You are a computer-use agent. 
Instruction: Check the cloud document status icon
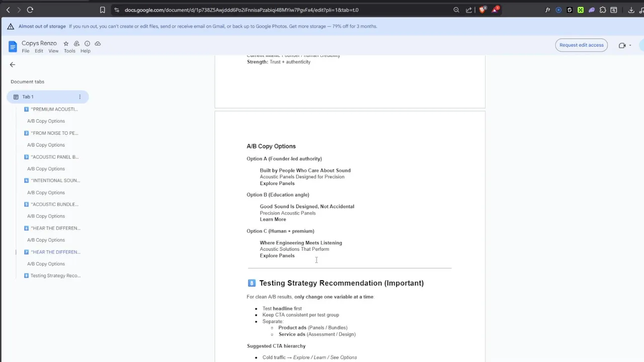[x=98, y=43]
